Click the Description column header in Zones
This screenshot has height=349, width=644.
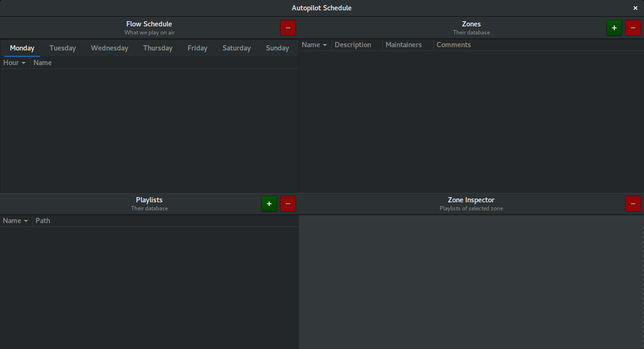[353, 45]
